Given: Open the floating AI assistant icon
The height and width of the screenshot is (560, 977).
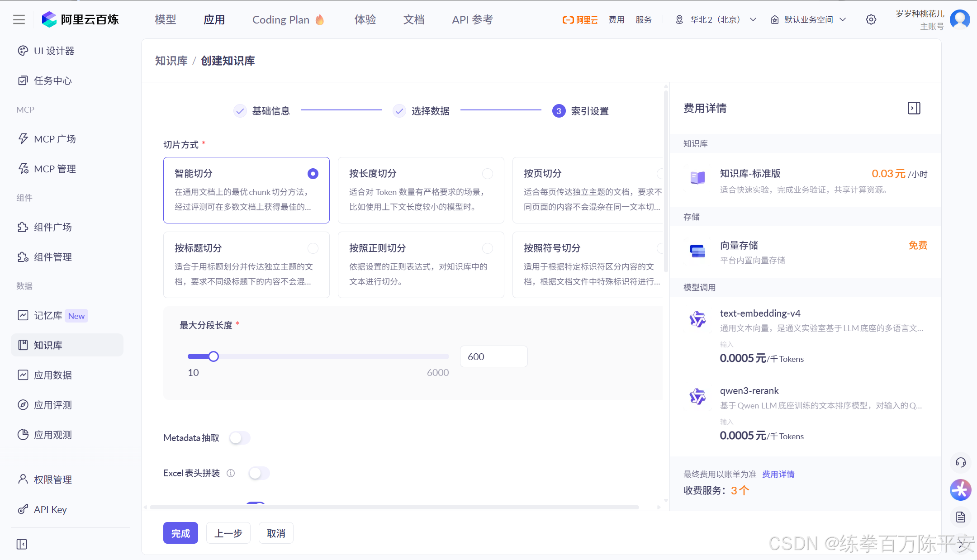Looking at the screenshot, I should (x=960, y=490).
